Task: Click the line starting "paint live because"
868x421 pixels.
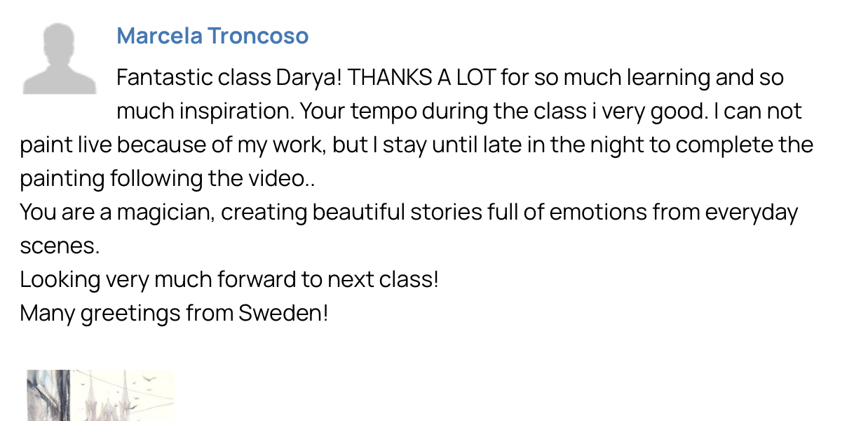Action: tap(416, 145)
